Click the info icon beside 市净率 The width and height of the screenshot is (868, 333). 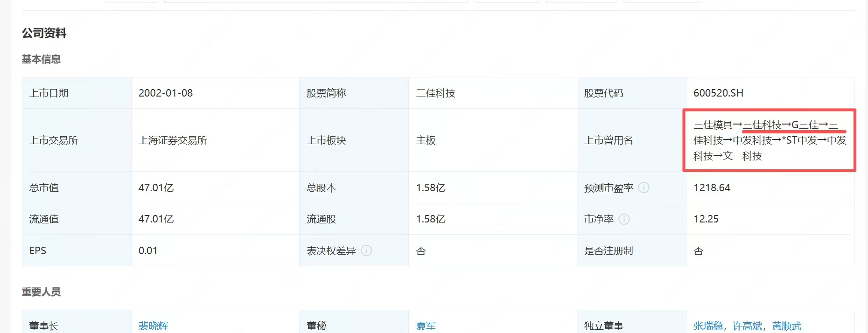tap(624, 219)
